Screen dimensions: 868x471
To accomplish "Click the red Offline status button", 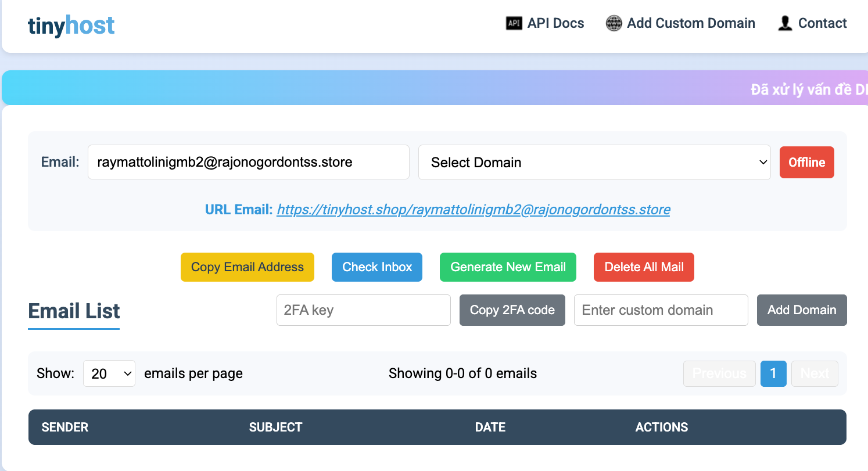I will click(x=807, y=162).
